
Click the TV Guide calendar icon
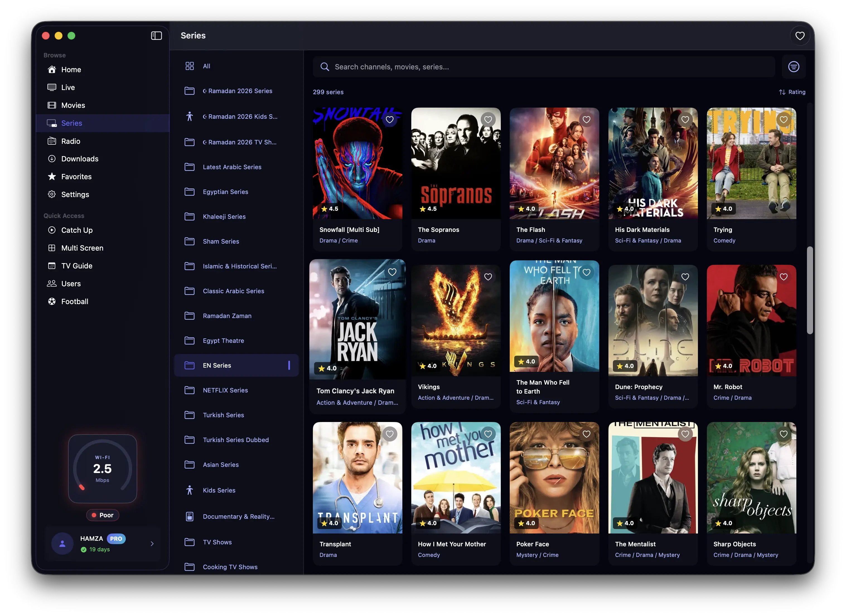[52, 266]
